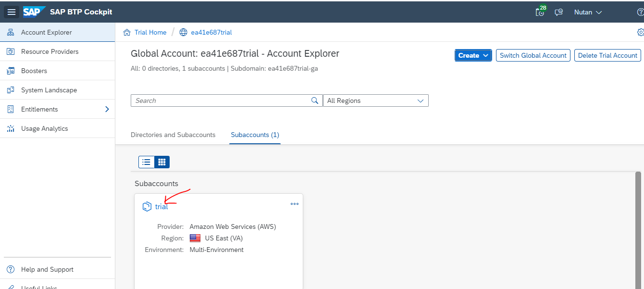This screenshot has height=289, width=644.
Task: Click the System Landscape sidebar icon
Action: tap(11, 90)
